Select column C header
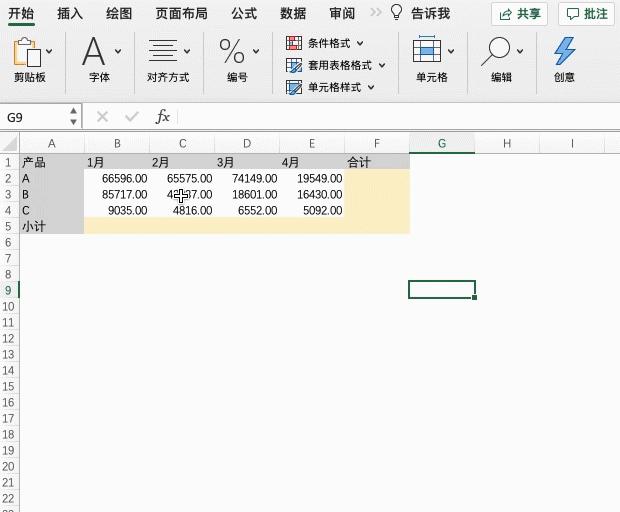620x512 pixels. click(x=182, y=144)
